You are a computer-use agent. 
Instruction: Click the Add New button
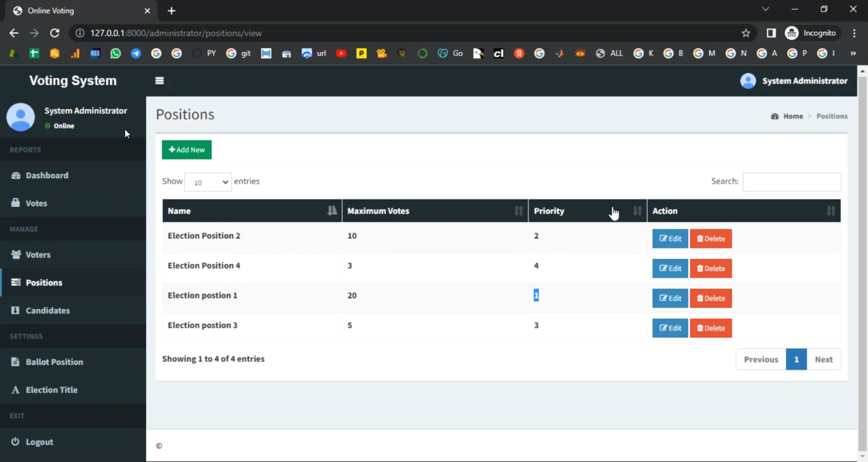[186, 150]
